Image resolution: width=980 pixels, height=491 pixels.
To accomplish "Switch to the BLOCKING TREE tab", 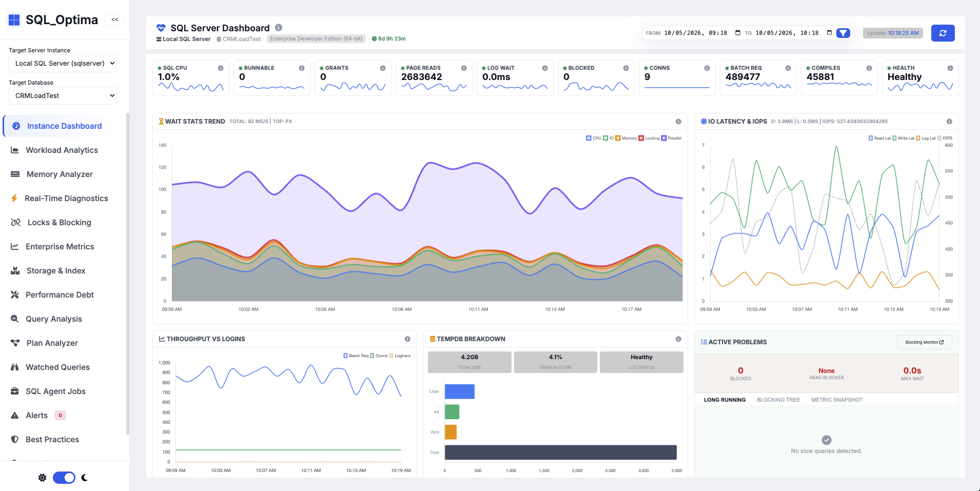I will pyautogui.click(x=778, y=400).
